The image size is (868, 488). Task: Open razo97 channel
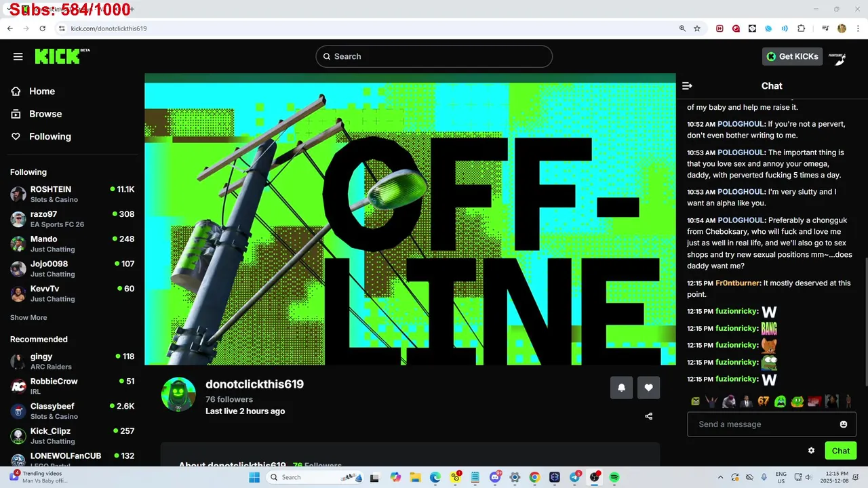(72, 219)
